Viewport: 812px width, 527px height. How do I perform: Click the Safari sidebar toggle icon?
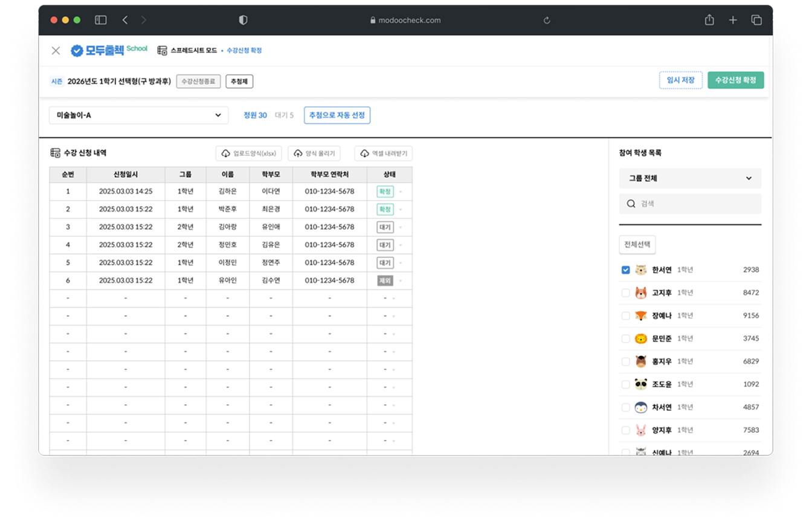(x=101, y=20)
